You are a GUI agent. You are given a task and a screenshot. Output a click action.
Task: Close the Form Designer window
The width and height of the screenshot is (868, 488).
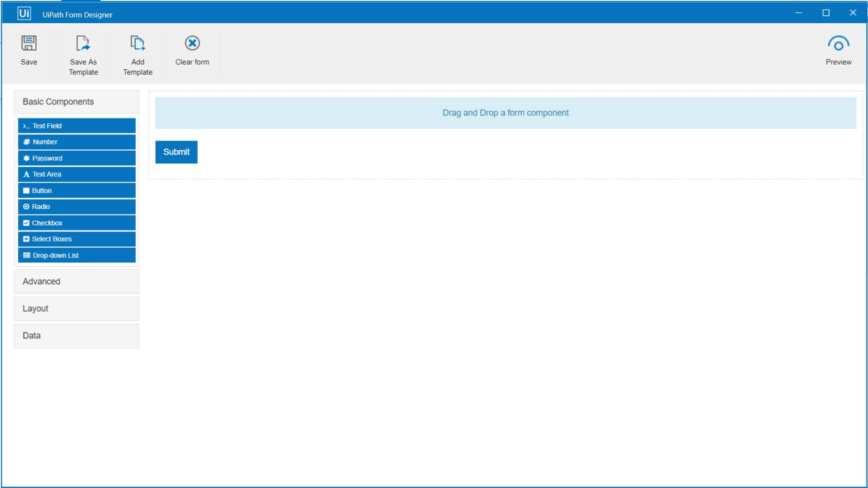point(853,13)
